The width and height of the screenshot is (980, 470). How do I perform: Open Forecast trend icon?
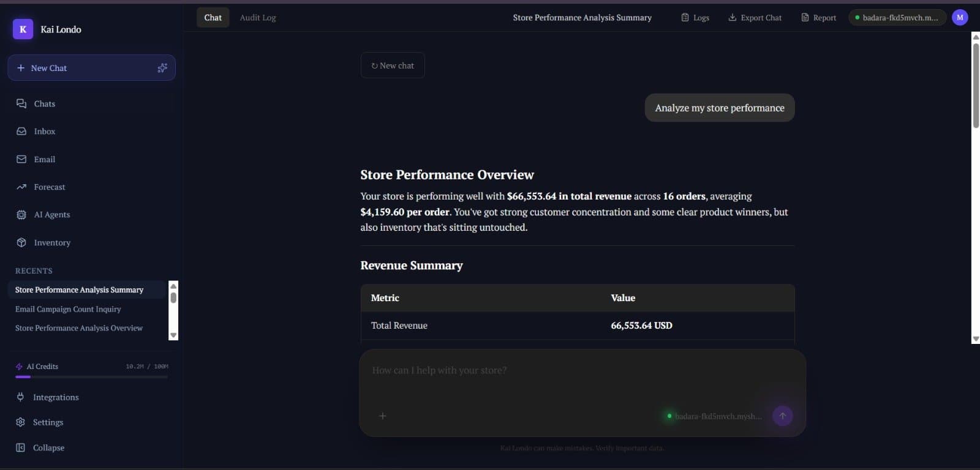[21, 187]
